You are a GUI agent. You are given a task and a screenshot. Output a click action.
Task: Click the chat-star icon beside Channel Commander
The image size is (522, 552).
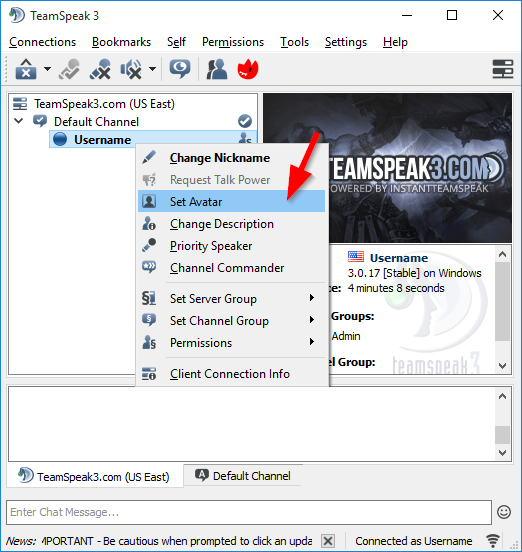149,267
